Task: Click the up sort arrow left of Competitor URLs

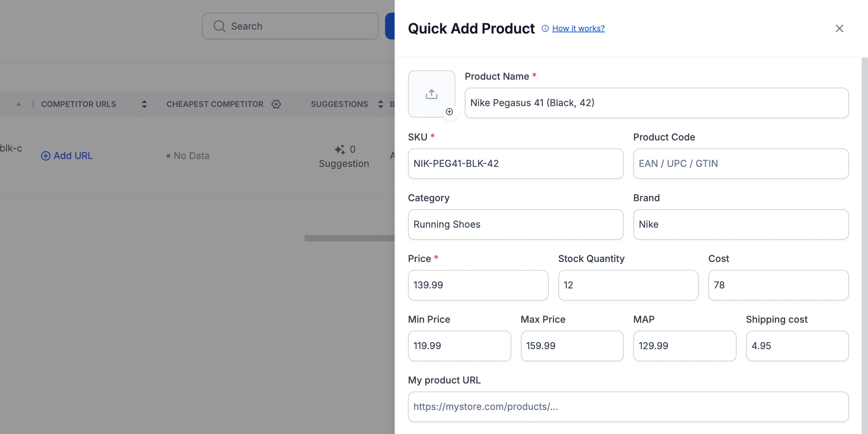Action: [x=19, y=104]
